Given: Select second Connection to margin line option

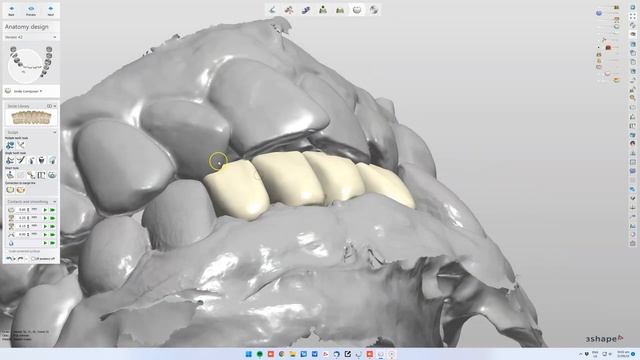Looking at the screenshot, I should 21,190.
